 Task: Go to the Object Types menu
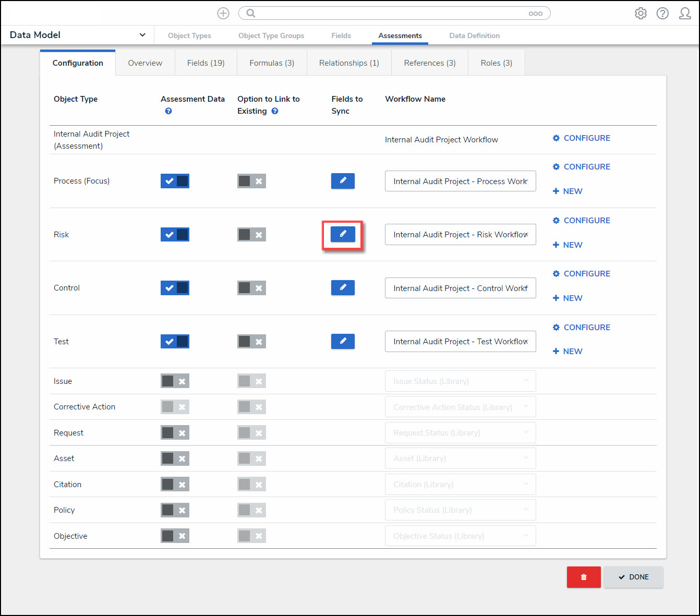coord(189,35)
